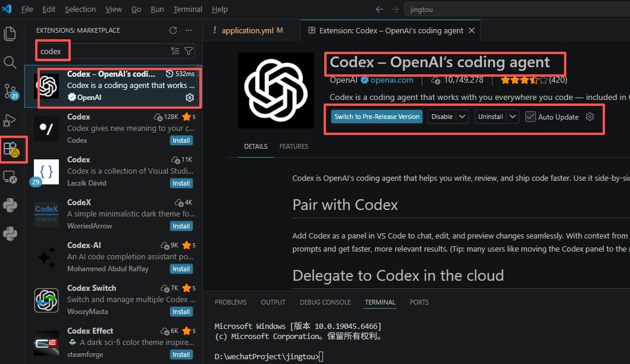This screenshot has width=630, height=364.
Task: Switch to the DETAILS tab
Action: tap(256, 146)
